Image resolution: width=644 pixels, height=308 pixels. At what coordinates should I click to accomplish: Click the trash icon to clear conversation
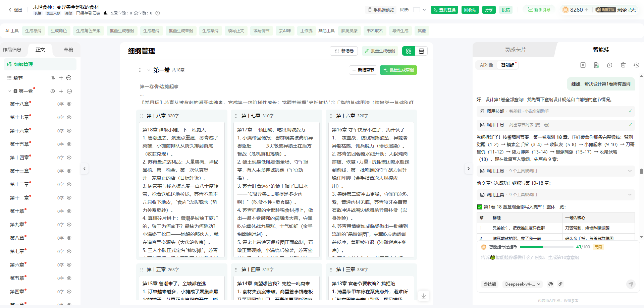point(623,65)
